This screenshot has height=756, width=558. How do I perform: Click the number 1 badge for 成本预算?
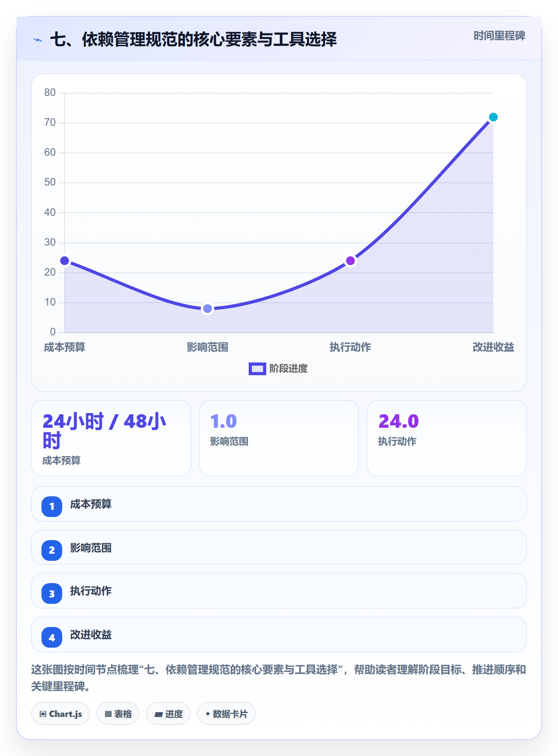click(x=52, y=507)
